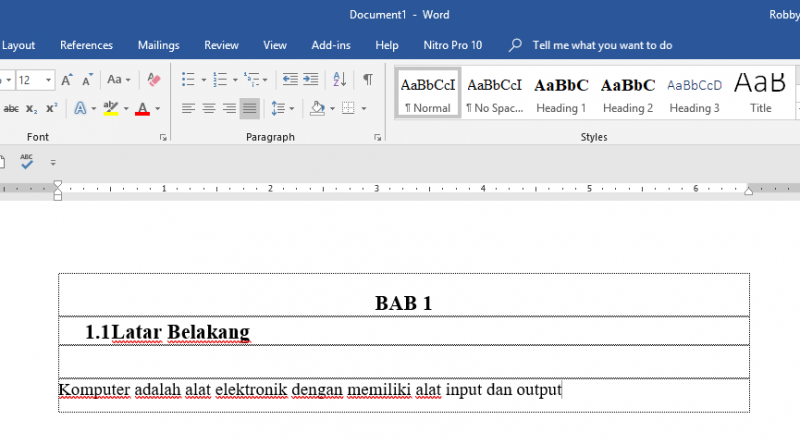Apply strikethrough formatting
This screenshot has width=800, height=445.
click(11, 109)
